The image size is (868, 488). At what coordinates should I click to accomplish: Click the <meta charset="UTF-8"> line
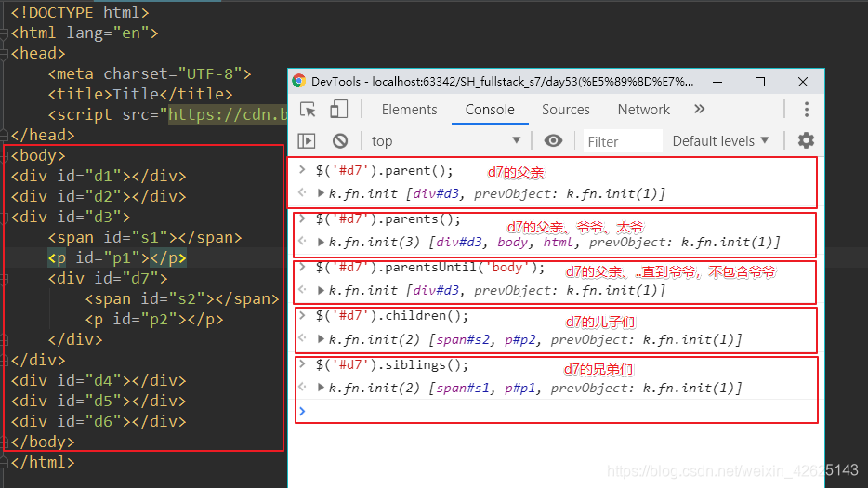(150, 73)
